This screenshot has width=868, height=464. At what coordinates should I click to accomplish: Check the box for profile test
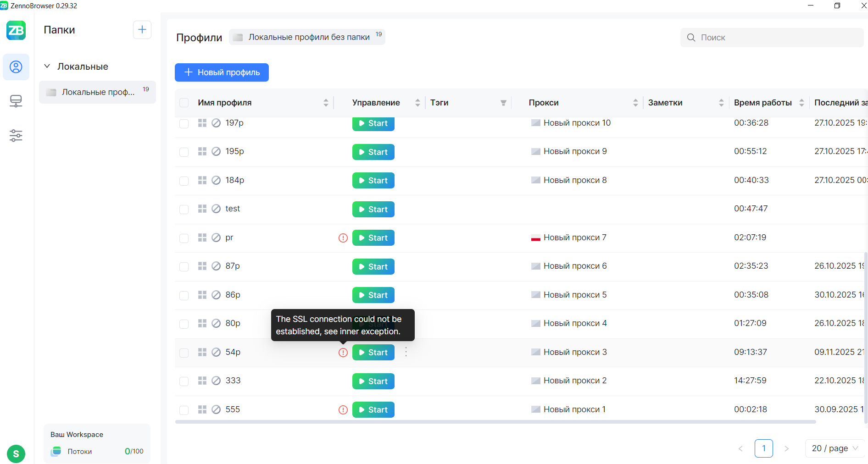184,210
